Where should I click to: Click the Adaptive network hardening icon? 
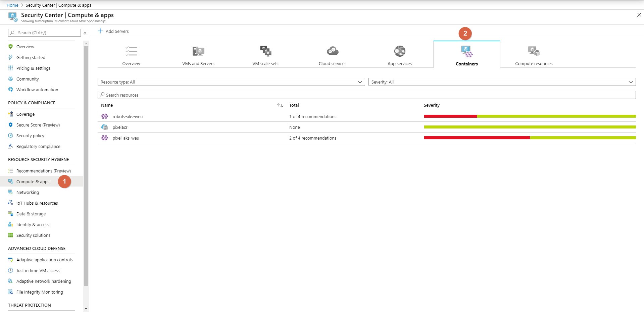(x=10, y=281)
